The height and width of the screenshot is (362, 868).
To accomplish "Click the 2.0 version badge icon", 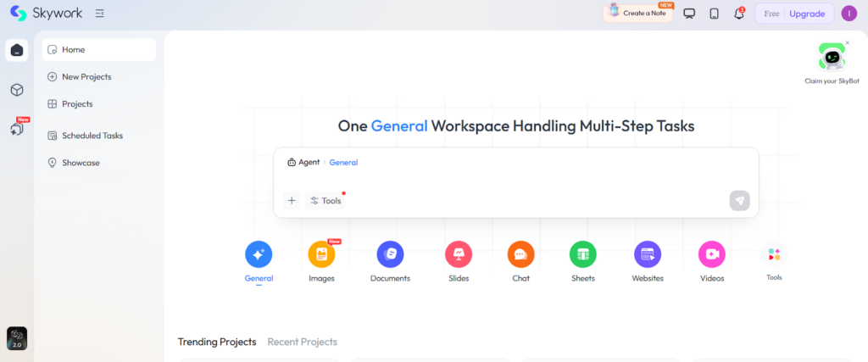I will 17,338.
